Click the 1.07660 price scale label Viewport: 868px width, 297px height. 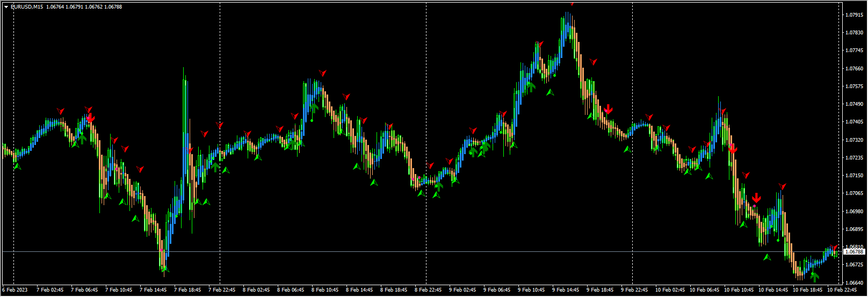pos(854,69)
